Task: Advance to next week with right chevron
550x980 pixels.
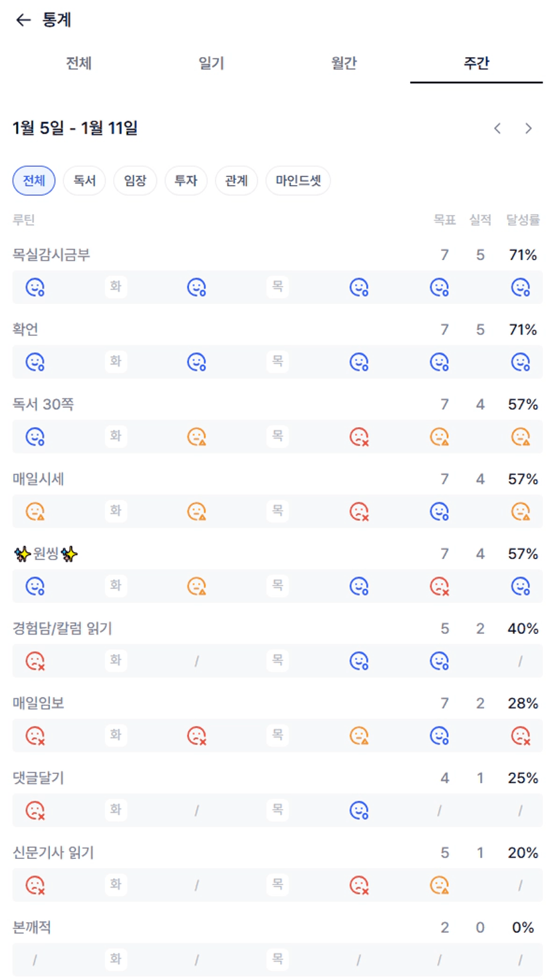Action: [529, 128]
